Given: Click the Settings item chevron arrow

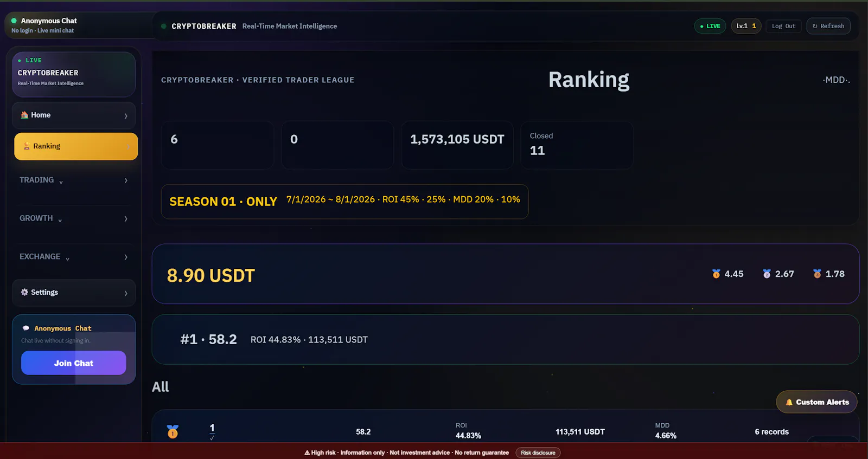Looking at the screenshot, I should [x=126, y=293].
